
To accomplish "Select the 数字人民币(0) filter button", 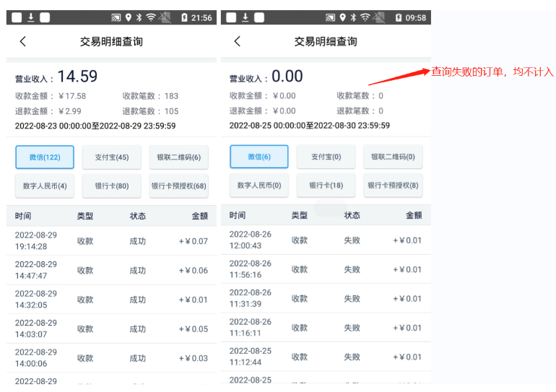I will click(259, 185).
